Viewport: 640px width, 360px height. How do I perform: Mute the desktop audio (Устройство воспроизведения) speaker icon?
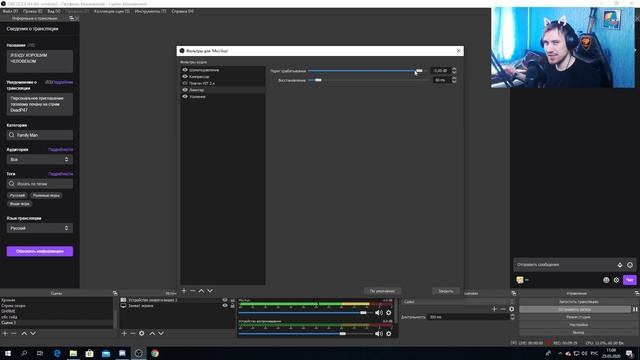[x=379, y=333]
